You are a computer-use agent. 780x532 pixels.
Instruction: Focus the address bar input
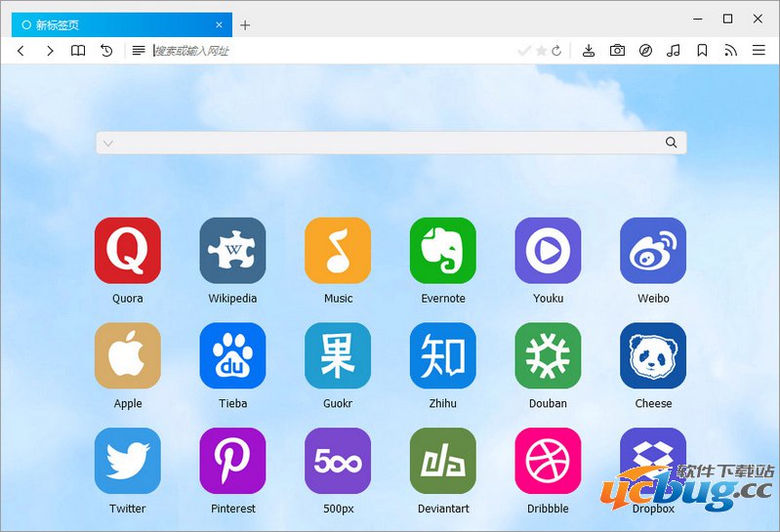(x=333, y=51)
